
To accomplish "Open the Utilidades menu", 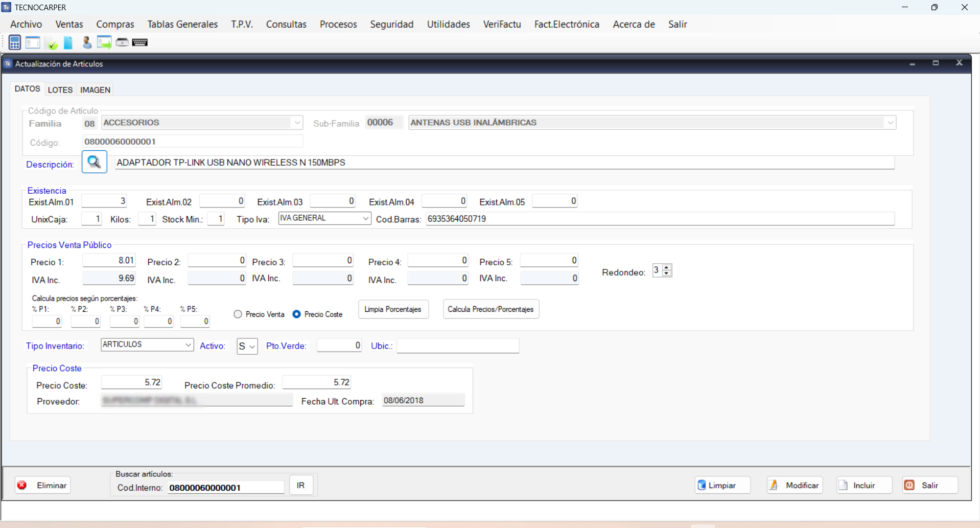I will [448, 24].
